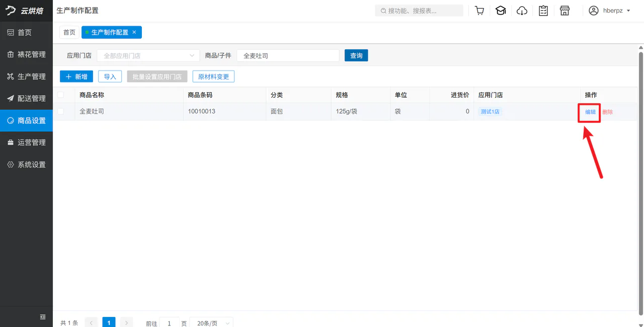Click the 原材料变更 button
The image size is (644, 327).
pyautogui.click(x=213, y=76)
